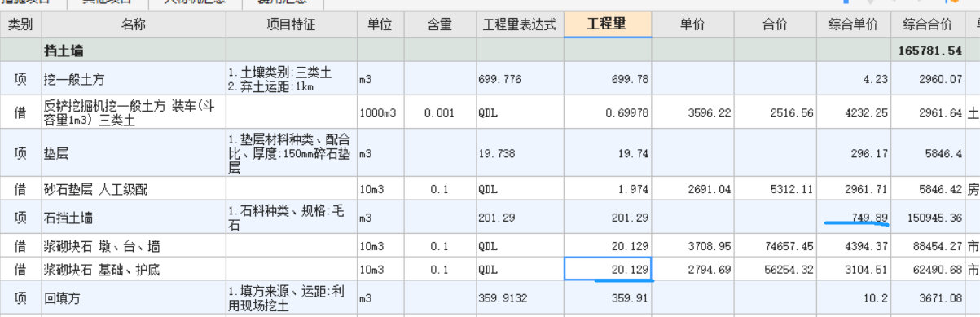Click unit price 2691.04
This screenshot has height=317, width=980.
pos(710,189)
